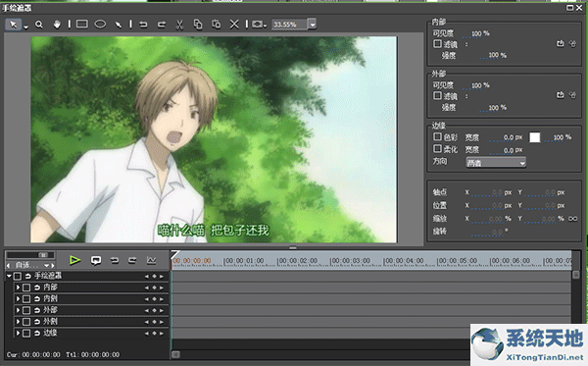The height and width of the screenshot is (366, 588).
Task: Open the 外部 filter settings icon
Action: click(x=572, y=95)
